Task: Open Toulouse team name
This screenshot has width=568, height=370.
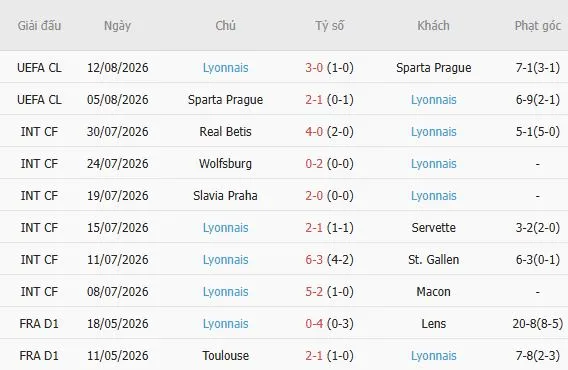Action: click(x=225, y=356)
